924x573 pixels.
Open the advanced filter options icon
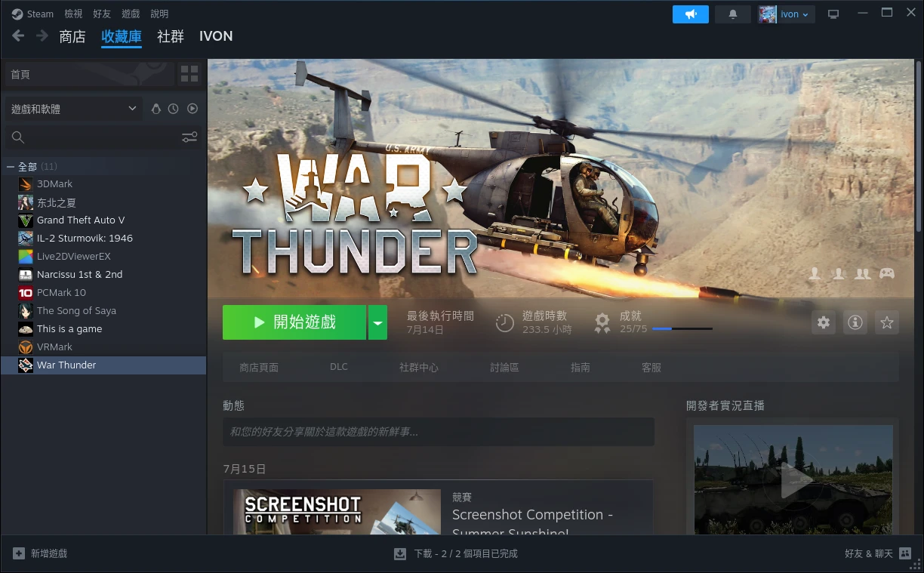(189, 137)
